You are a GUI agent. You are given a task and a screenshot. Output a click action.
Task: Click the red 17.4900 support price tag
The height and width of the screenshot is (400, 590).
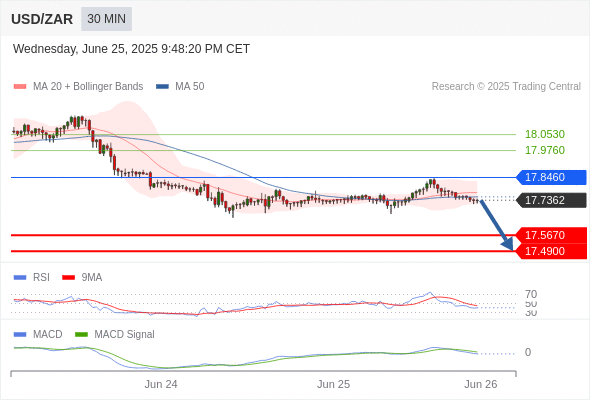(551, 251)
